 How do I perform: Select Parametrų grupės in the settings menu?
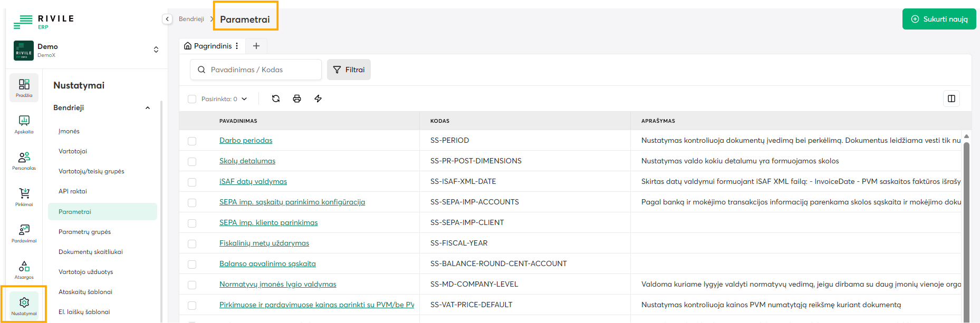pos(85,232)
